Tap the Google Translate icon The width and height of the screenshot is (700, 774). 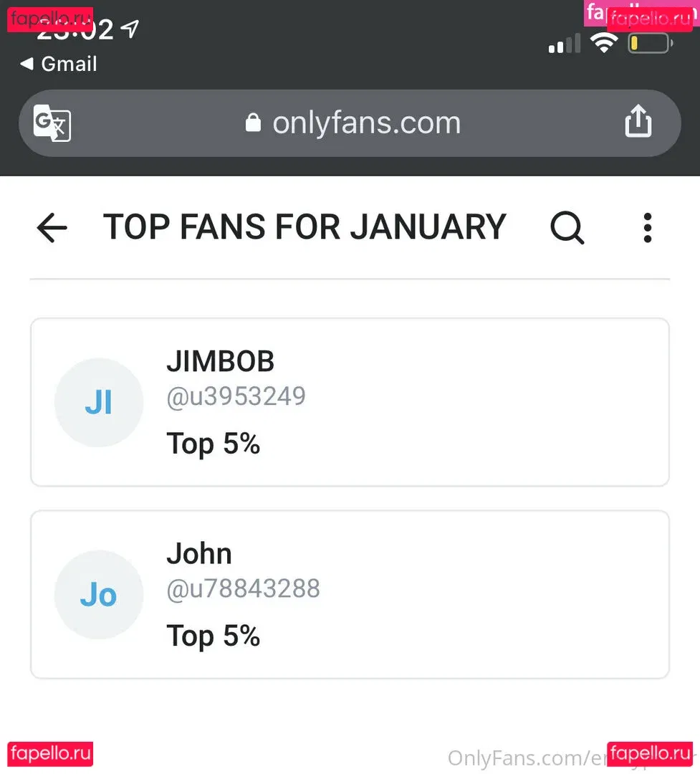[52, 123]
